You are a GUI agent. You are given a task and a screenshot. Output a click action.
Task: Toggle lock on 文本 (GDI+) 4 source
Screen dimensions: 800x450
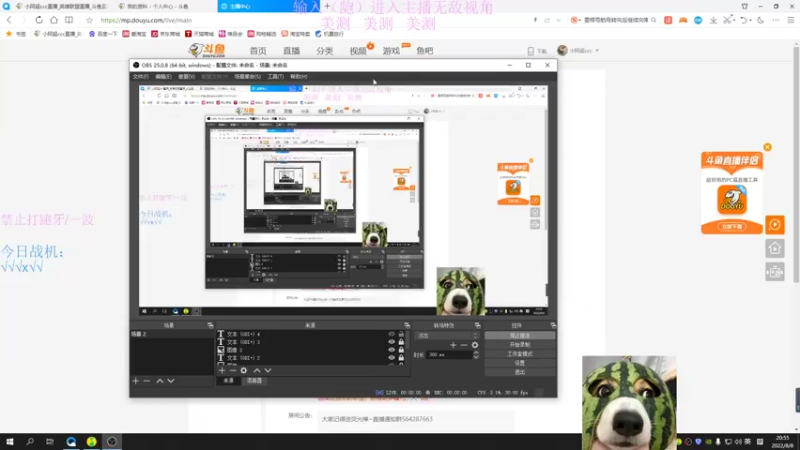[401, 334]
